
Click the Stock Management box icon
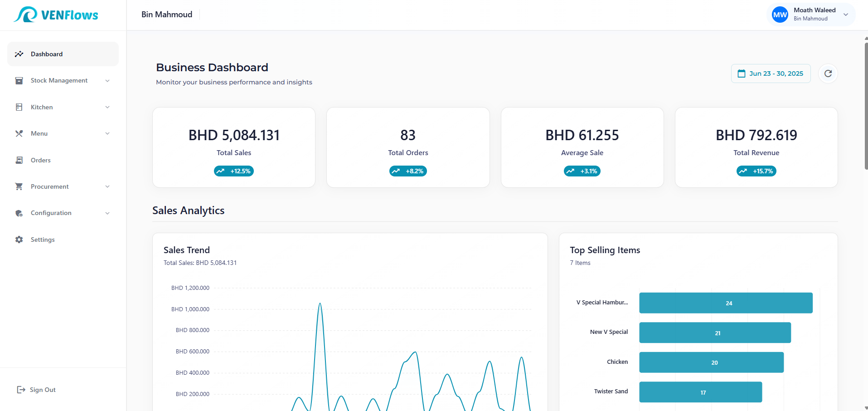[19, 81]
